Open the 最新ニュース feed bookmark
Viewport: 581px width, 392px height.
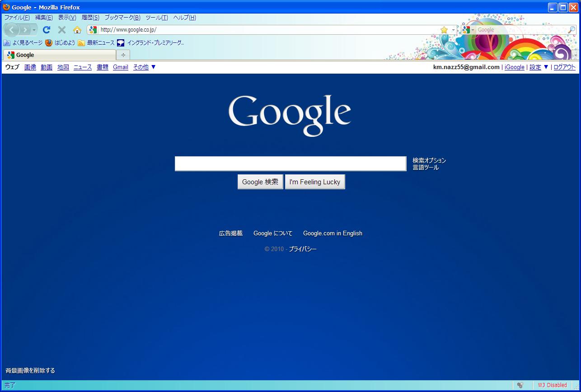pyautogui.click(x=96, y=43)
